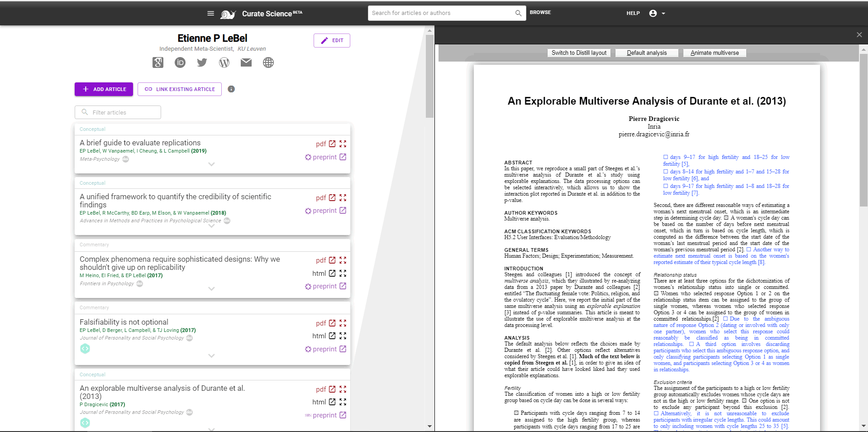Toggle 'Due to the ambiguous nature' option
This screenshot has height=432, width=868.
(725, 319)
